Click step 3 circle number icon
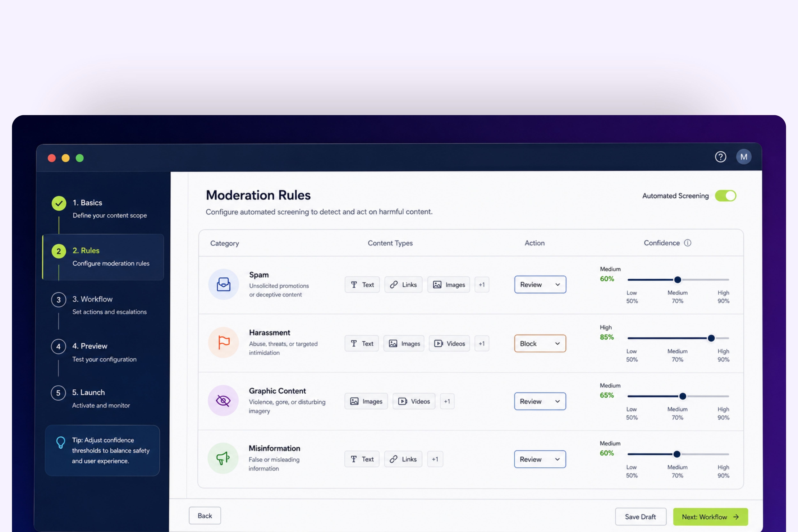The width and height of the screenshot is (798, 532). click(x=58, y=300)
